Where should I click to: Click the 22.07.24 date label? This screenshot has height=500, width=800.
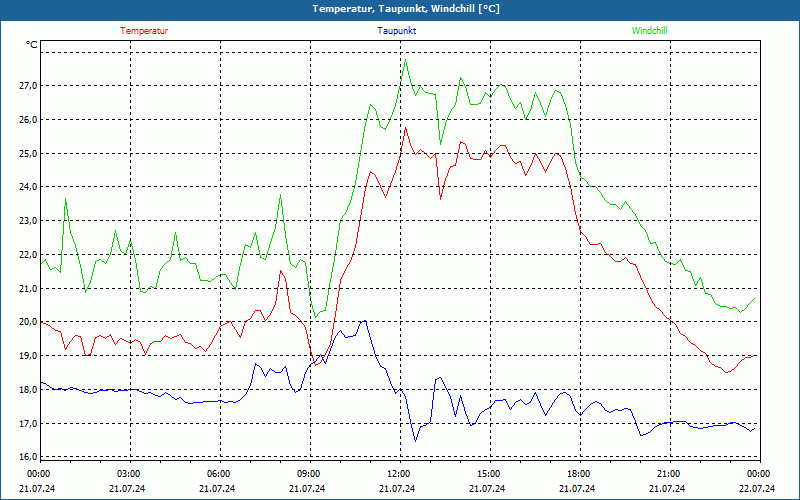tap(758, 489)
